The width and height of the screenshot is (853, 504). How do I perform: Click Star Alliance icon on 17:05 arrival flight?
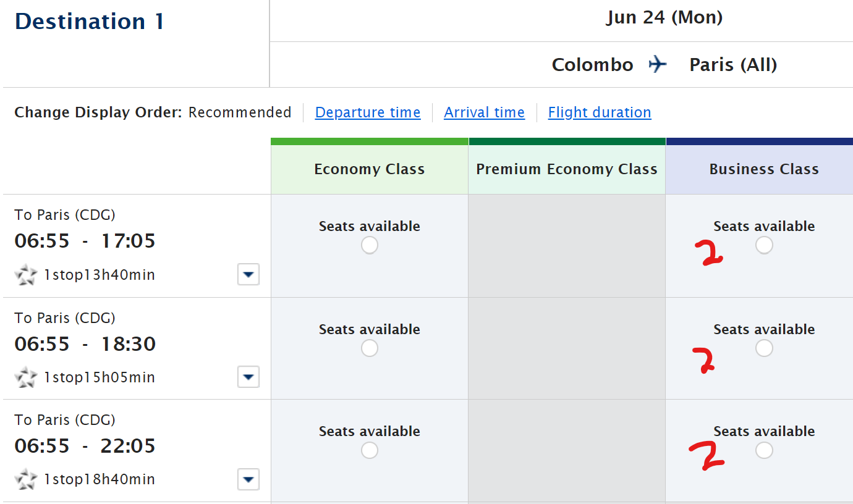click(x=26, y=275)
